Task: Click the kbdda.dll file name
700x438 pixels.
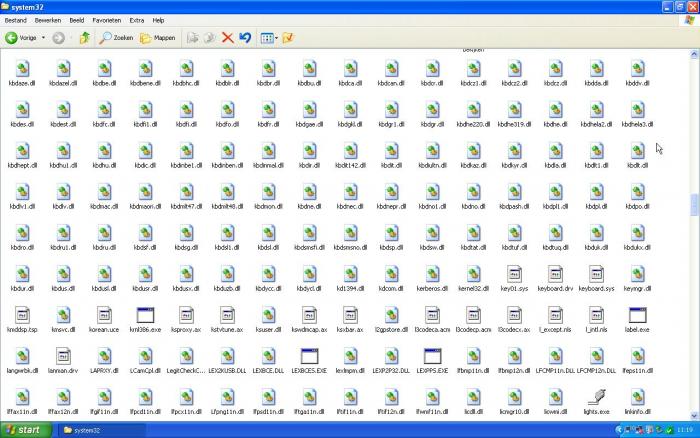Action: click(x=596, y=83)
